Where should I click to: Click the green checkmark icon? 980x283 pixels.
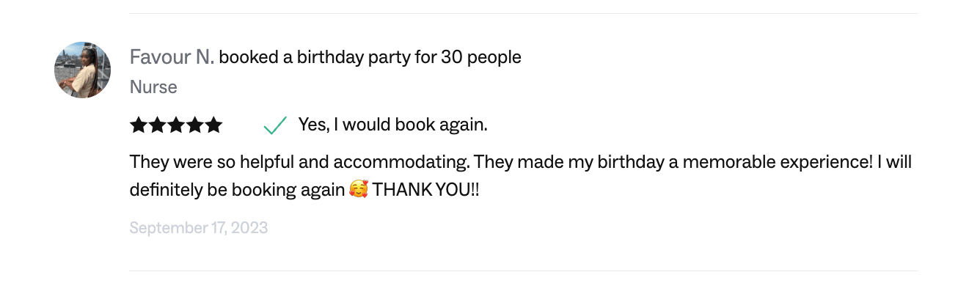(275, 126)
